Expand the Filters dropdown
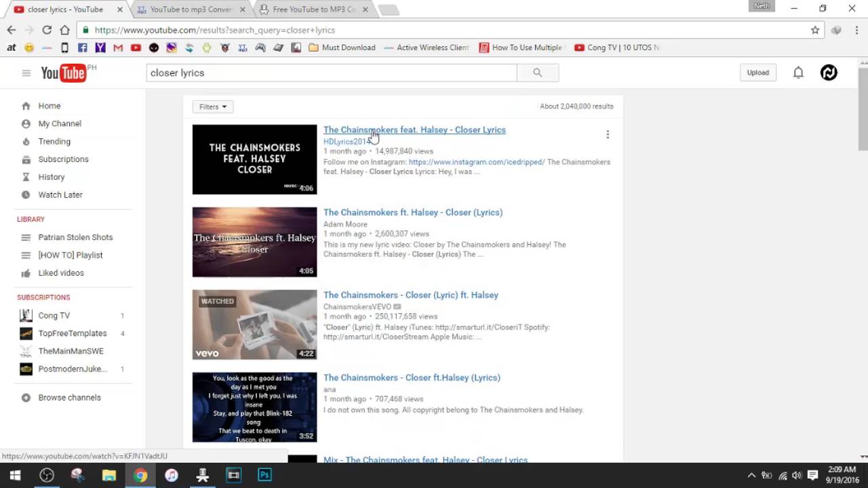The height and width of the screenshot is (488, 868). (213, 106)
